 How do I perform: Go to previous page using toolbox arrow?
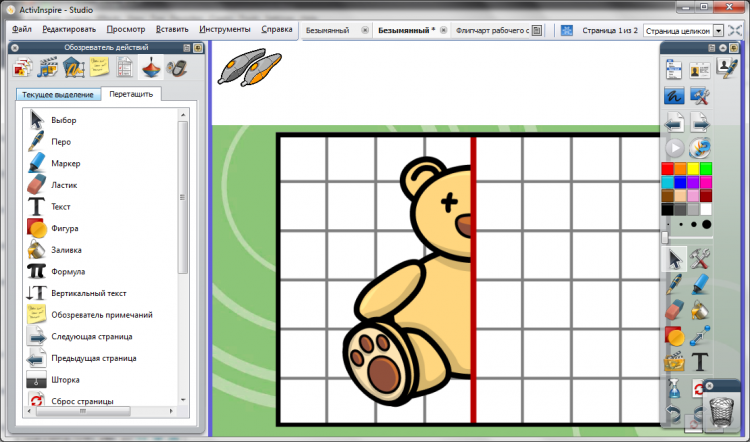674,123
